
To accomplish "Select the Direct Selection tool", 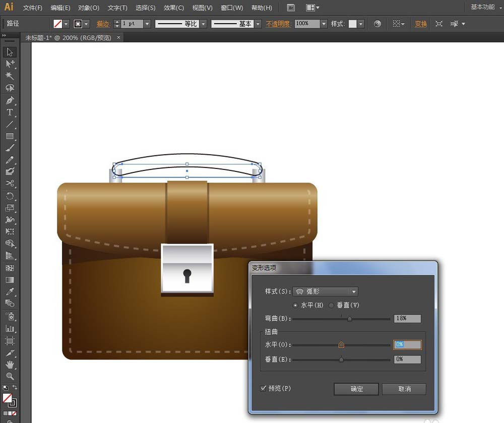I will pyautogui.click(x=10, y=64).
